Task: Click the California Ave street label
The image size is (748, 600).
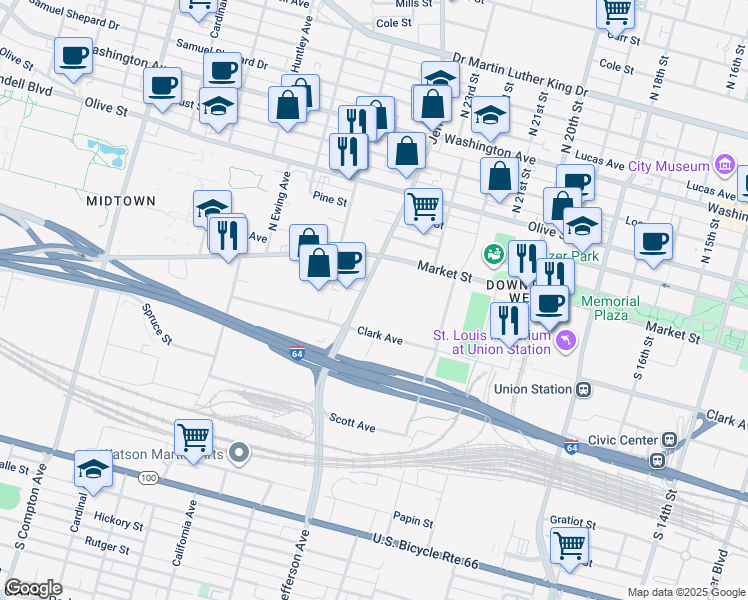Action: coord(184,533)
